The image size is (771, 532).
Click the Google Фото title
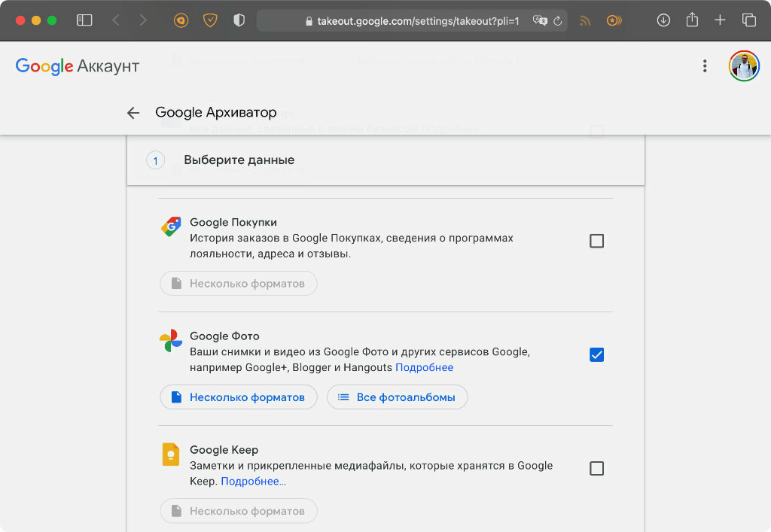224,336
